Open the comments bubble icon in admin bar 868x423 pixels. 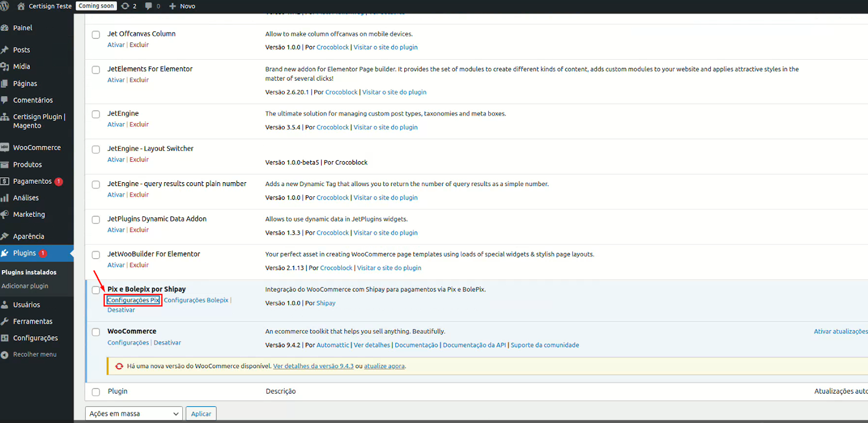click(149, 6)
